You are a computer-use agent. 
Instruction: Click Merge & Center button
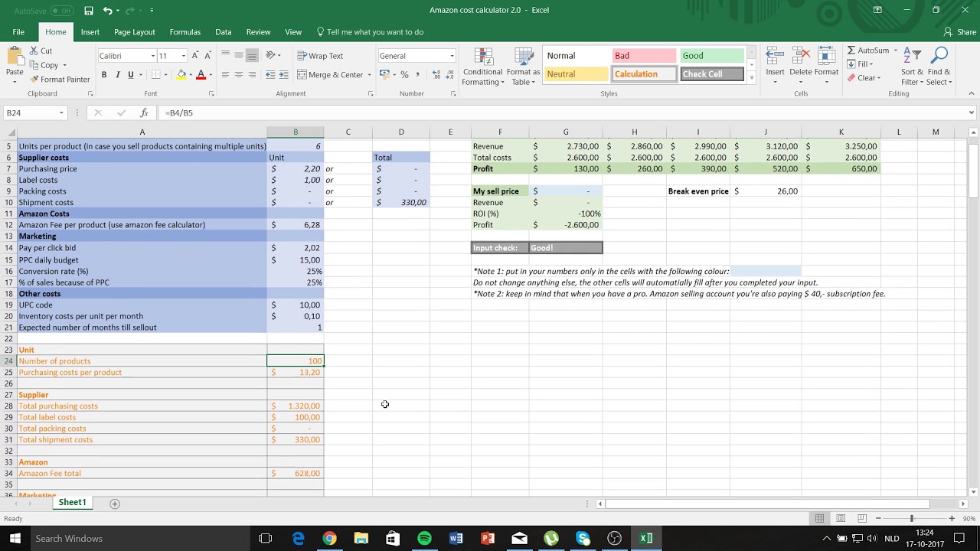[330, 75]
